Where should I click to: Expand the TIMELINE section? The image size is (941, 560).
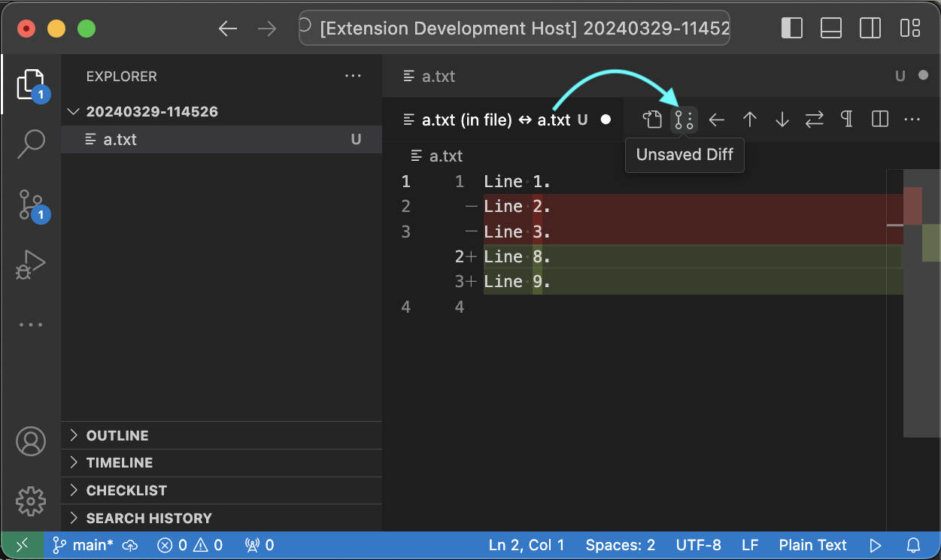119,463
